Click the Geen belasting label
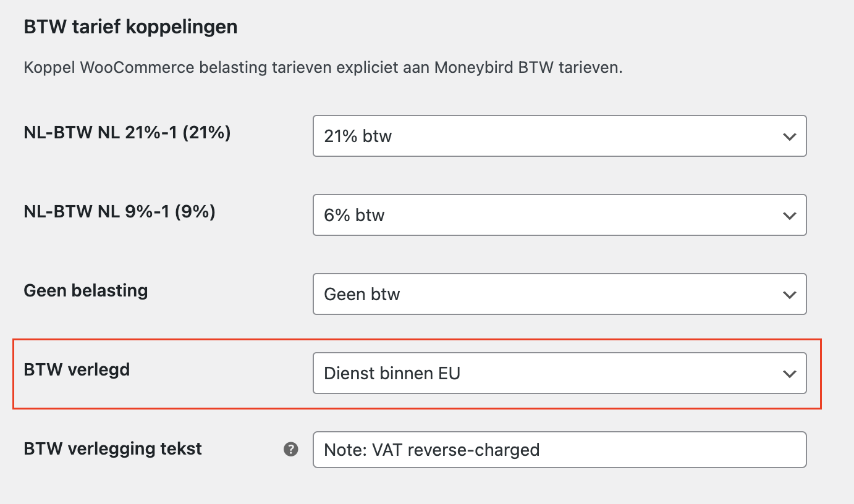This screenshot has height=504, width=854. pos(85,290)
